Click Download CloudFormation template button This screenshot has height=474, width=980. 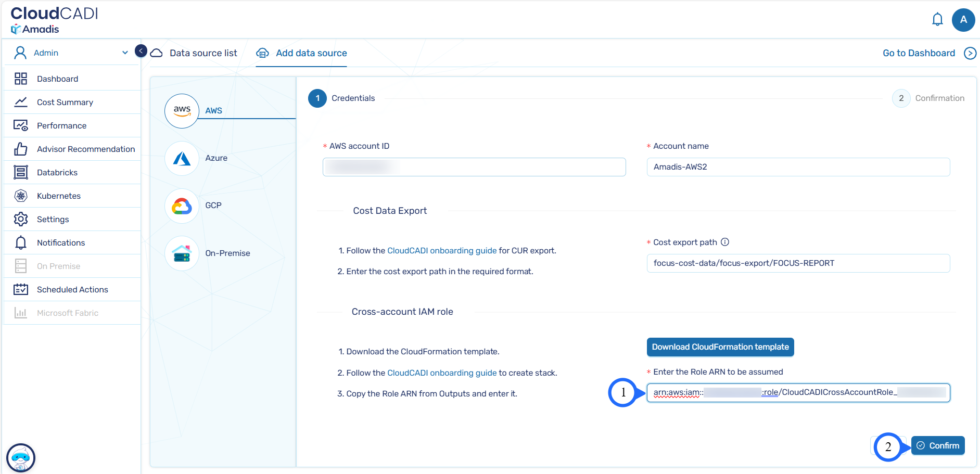720,347
